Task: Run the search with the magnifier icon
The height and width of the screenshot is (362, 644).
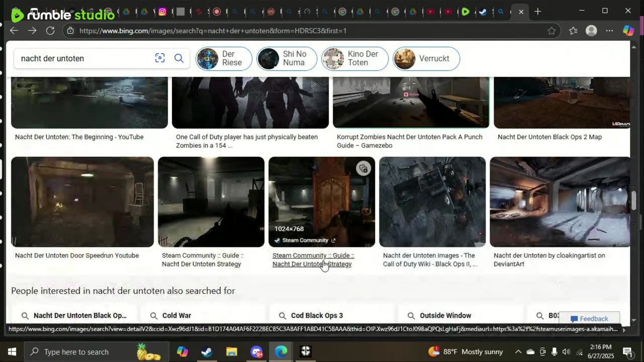Action: point(179,58)
